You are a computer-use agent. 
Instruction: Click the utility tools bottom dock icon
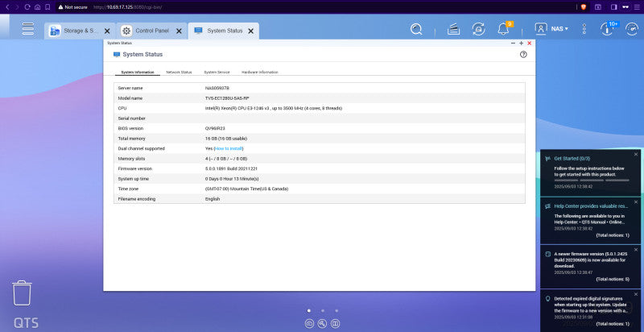pyautogui.click(x=323, y=324)
